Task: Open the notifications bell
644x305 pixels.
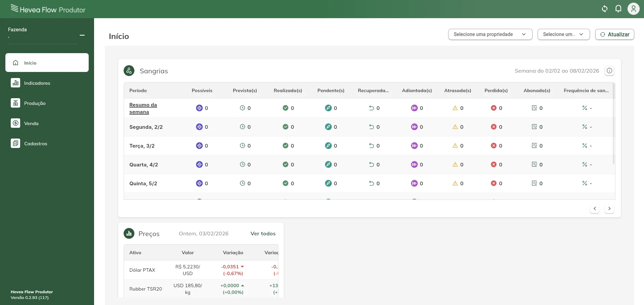Action: 618,9
